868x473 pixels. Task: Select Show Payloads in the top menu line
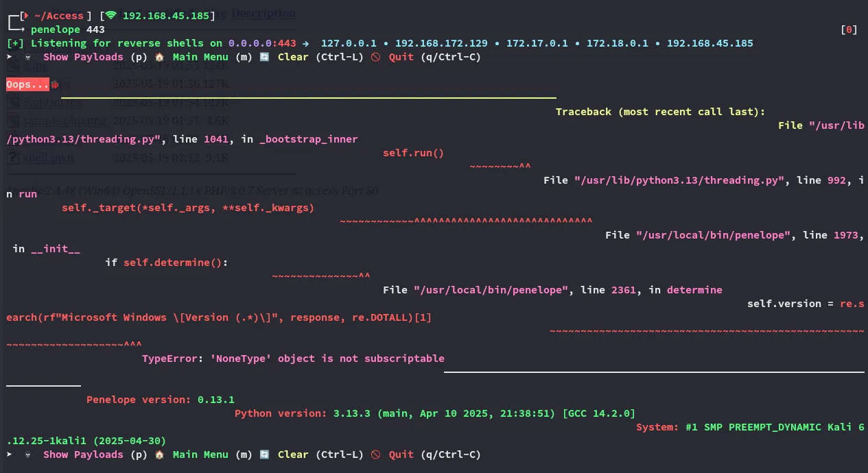83,57
